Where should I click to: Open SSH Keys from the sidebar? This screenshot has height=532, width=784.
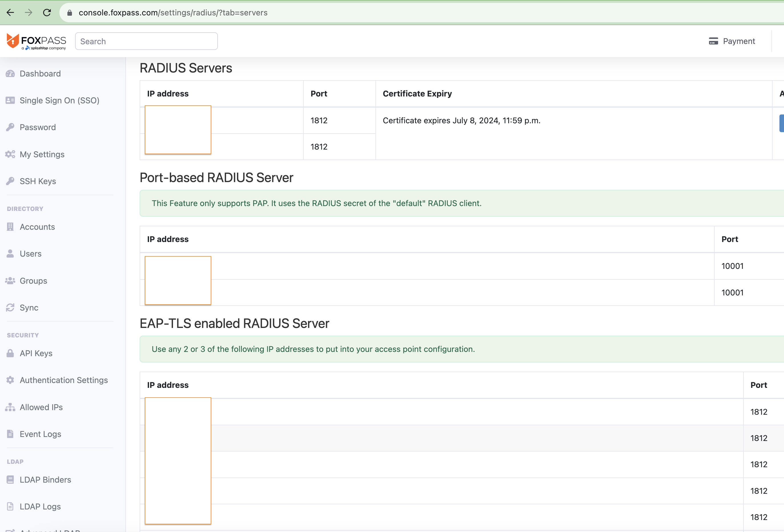tap(38, 182)
